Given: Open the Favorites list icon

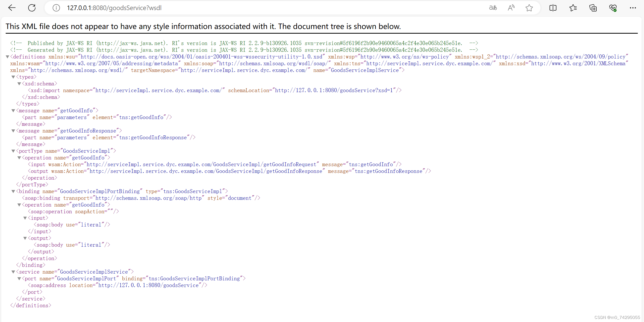Looking at the screenshot, I should point(573,8).
